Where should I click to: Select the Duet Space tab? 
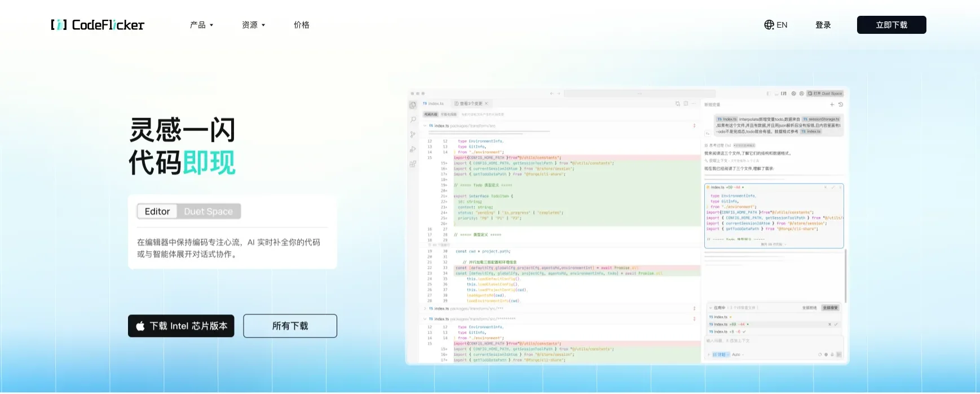(209, 211)
